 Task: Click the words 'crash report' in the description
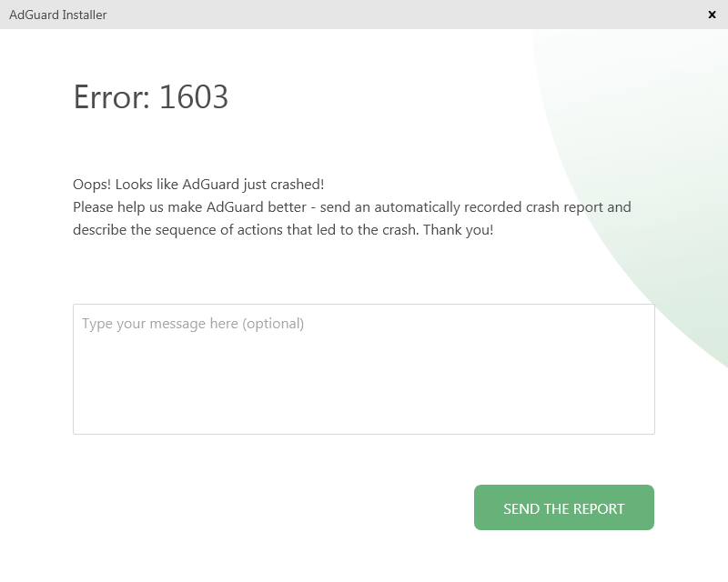(x=564, y=207)
